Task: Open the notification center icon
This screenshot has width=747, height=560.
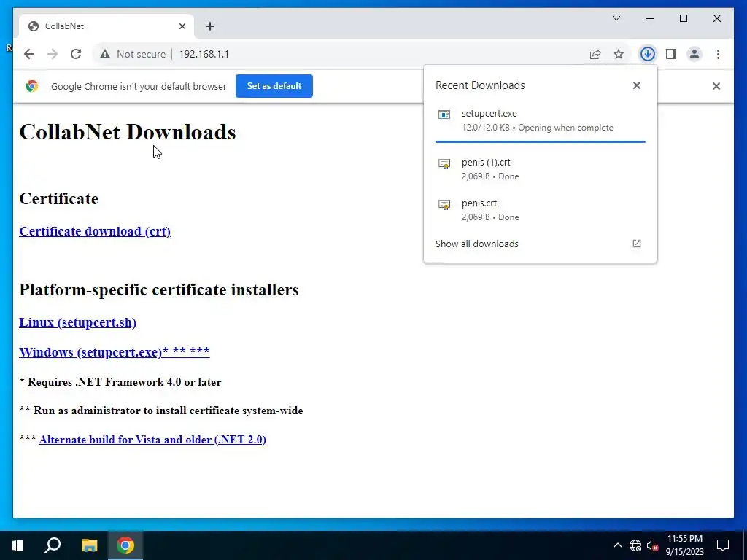Action: (723, 545)
